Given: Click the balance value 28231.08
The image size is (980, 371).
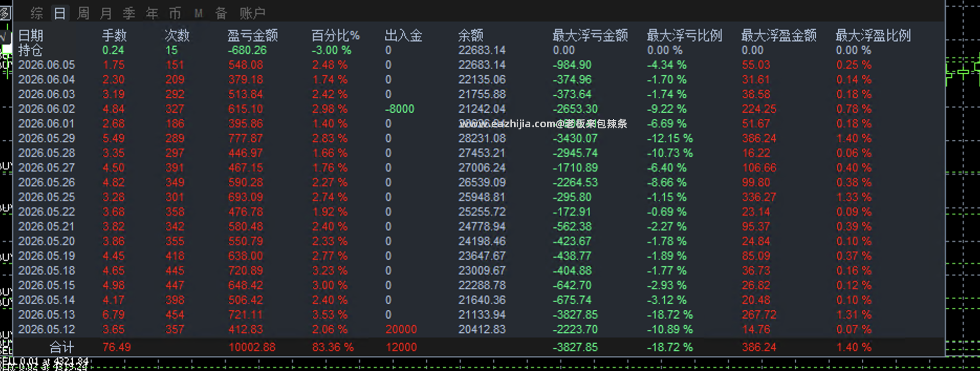Looking at the screenshot, I should (x=482, y=138).
